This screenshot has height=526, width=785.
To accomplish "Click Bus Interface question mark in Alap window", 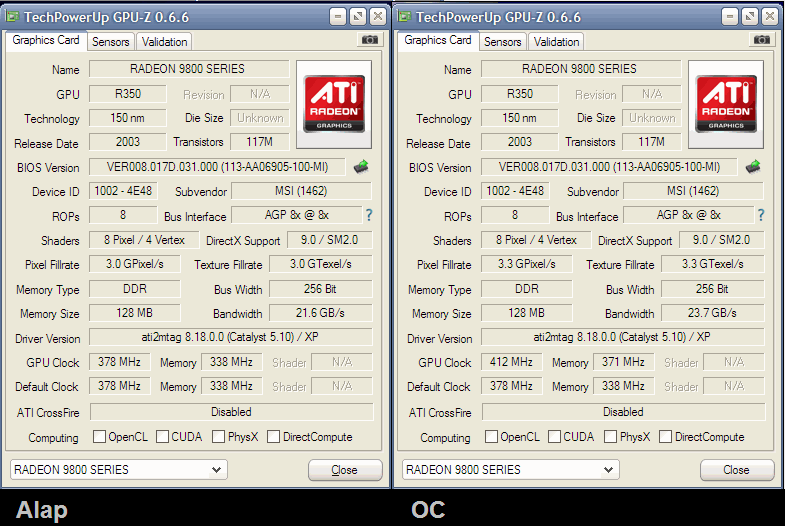I will pyautogui.click(x=369, y=215).
